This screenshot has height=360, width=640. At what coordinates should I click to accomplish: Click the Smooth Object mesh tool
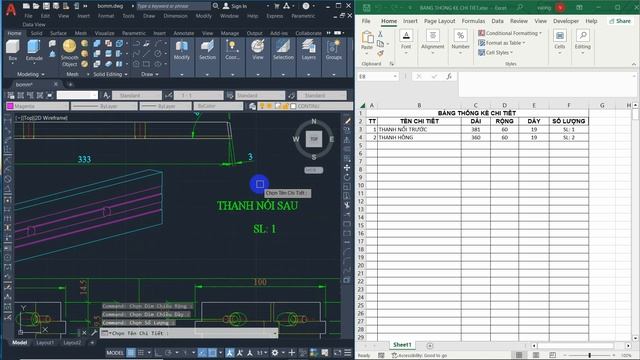[69, 53]
